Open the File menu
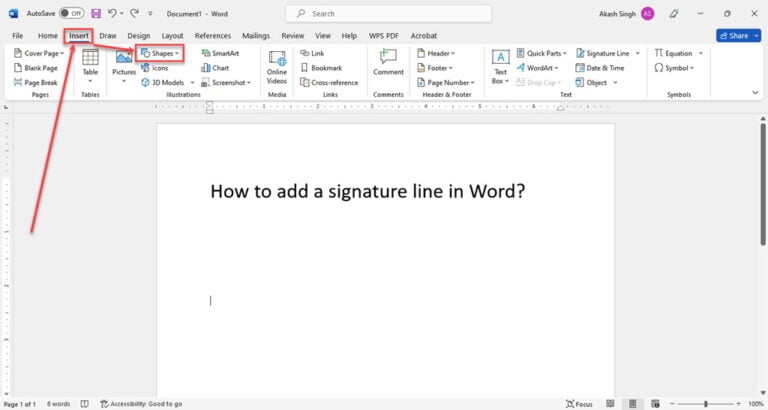The image size is (768, 410). tap(18, 36)
